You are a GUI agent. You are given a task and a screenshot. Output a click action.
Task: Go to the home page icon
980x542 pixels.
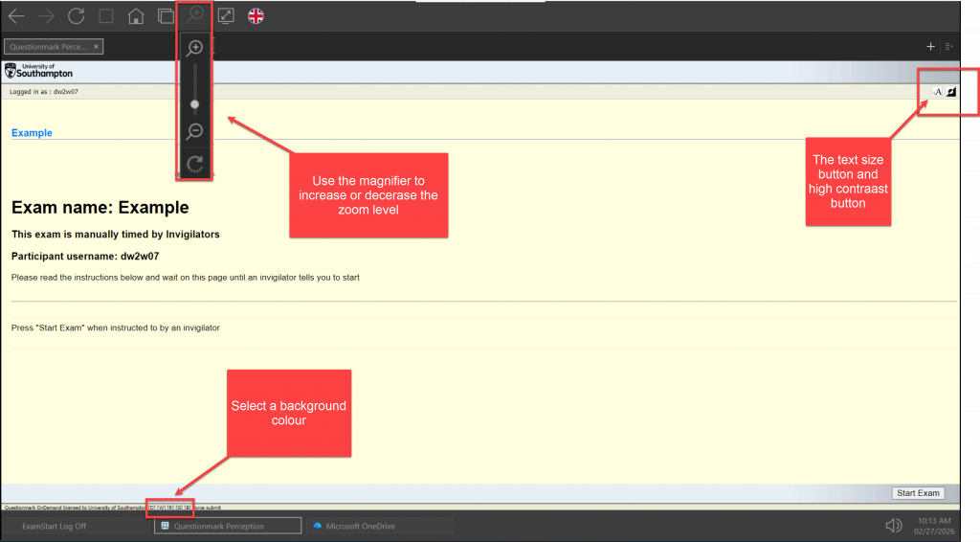tap(136, 15)
